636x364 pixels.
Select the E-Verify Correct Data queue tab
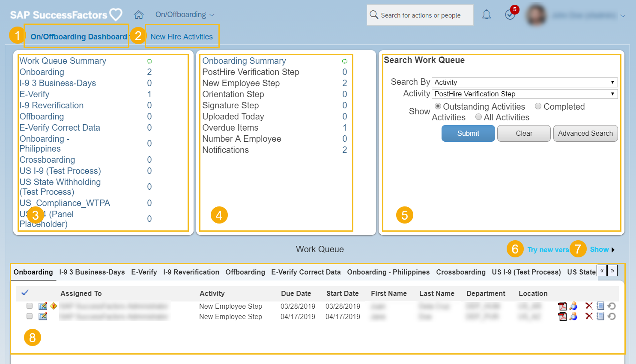point(306,272)
